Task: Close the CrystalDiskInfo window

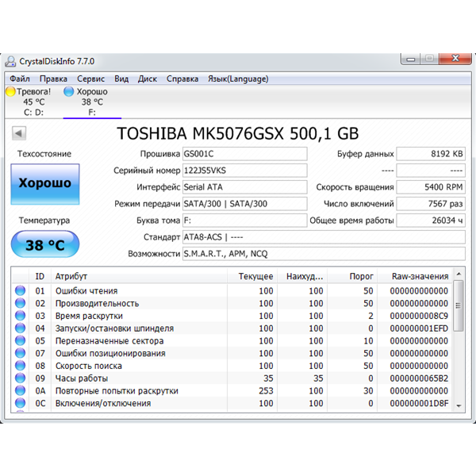Action: coord(455,59)
